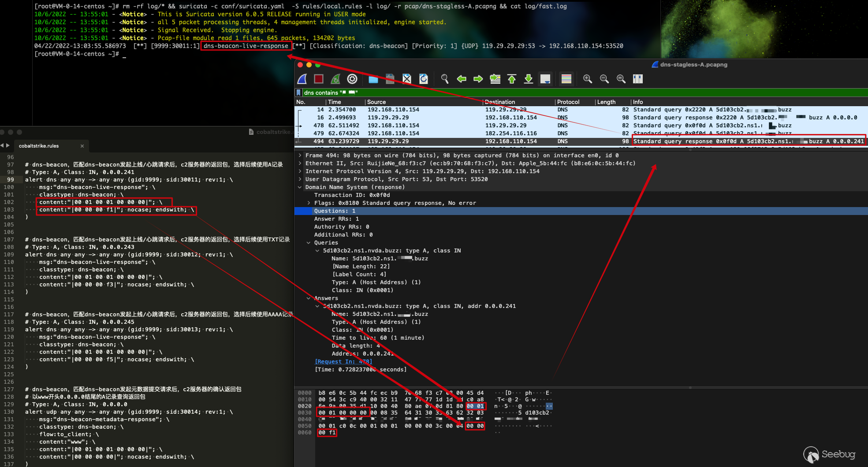Sort packets by Source column header
The width and height of the screenshot is (868, 467).
click(x=424, y=102)
